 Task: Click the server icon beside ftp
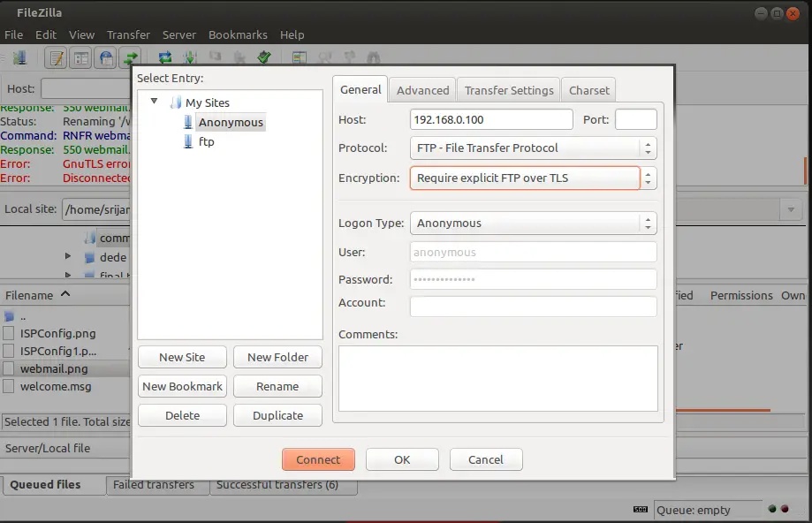[188, 141]
